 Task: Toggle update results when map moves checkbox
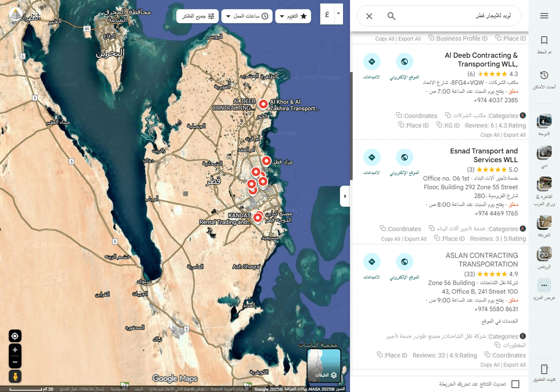click(x=515, y=384)
